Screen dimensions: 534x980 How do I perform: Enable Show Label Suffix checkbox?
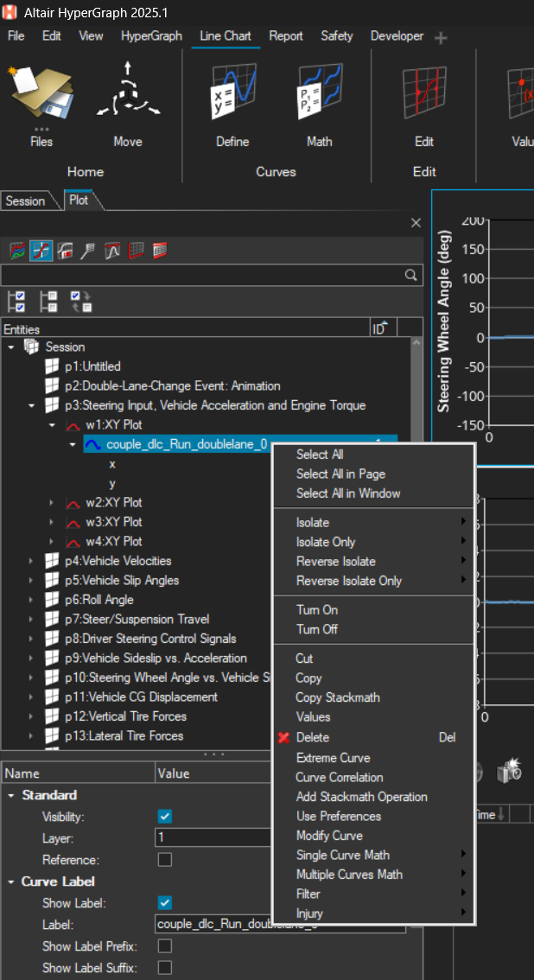click(165, 968)
